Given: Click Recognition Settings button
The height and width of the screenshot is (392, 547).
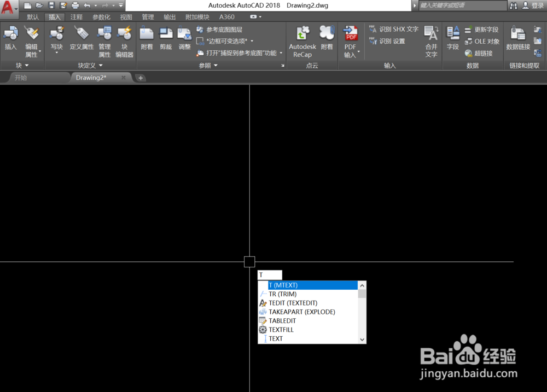Looking at the screenshot, I should click(x=387, y=41).
